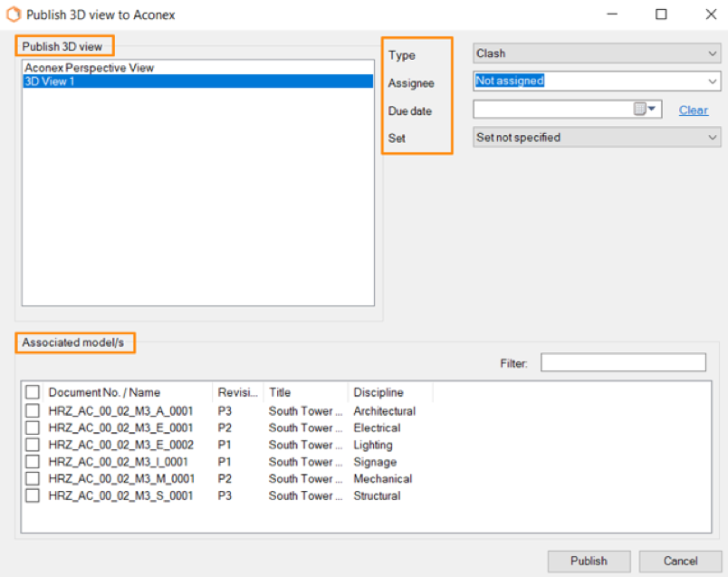This screenshot has width=728, height=577.
Task: Close the Publish 3D view to Aconex dialog
Action: pyautogui.click(x=711, y=14)
